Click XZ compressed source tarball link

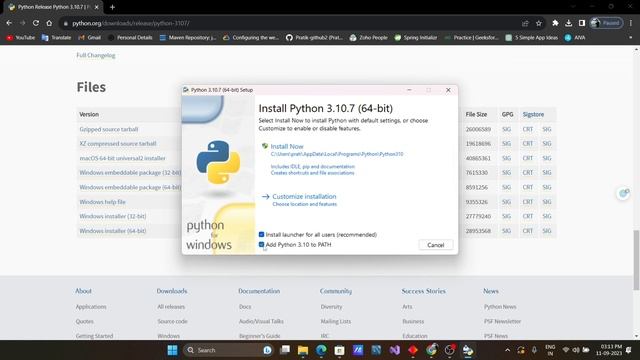[118, 144]
